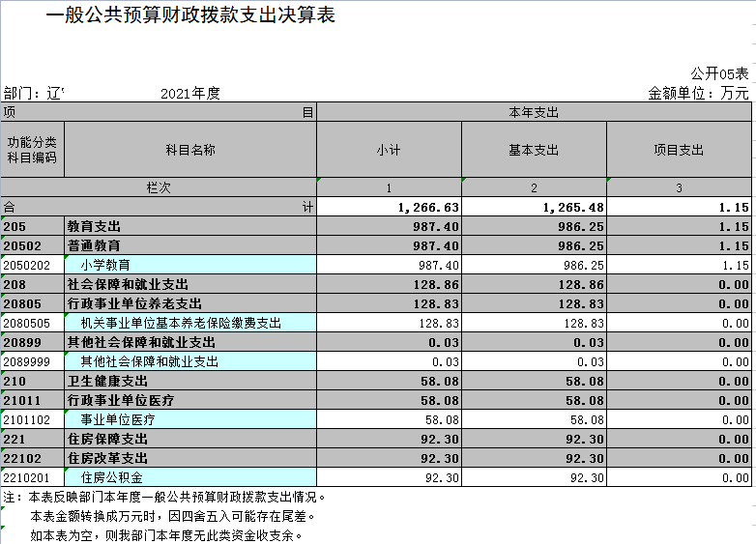Click 金额单位：万元 text
This screenshot has width=756, height=544.
pos(698,93)
